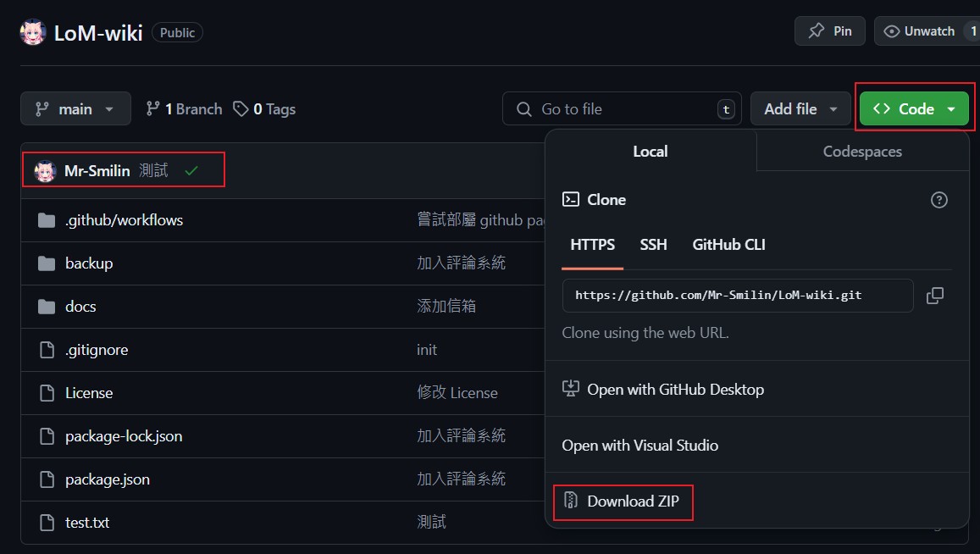Click the Go to file search field
Screen dimensions: 980x554
621,109
